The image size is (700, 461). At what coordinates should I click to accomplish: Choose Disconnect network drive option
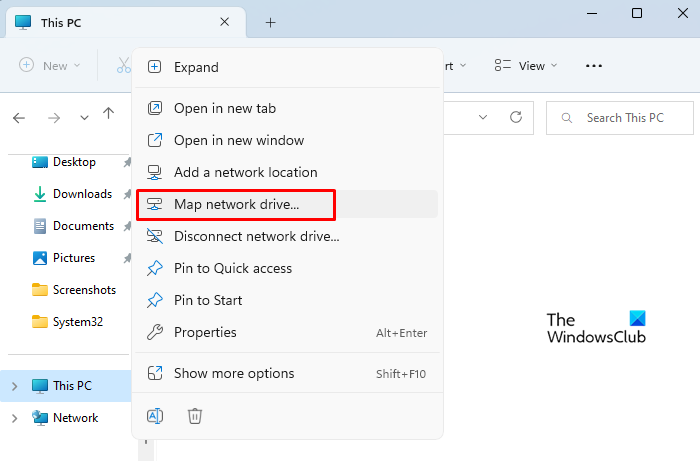256,236
